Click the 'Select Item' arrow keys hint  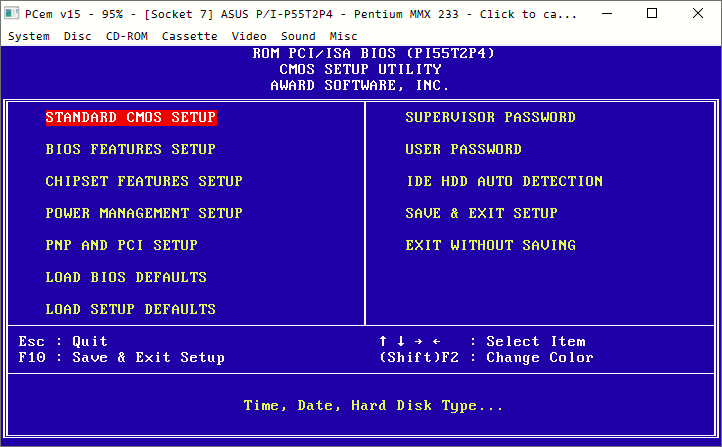(482, 341)
